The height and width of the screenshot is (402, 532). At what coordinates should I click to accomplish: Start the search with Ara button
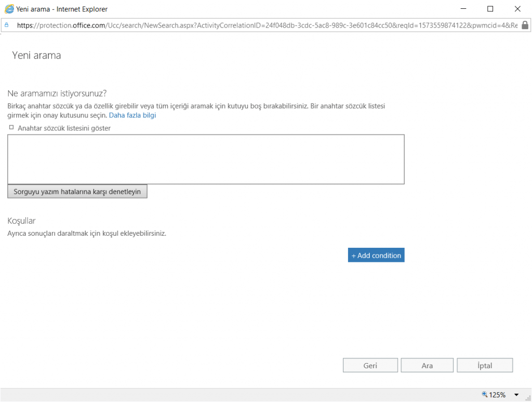click(427, 366)
